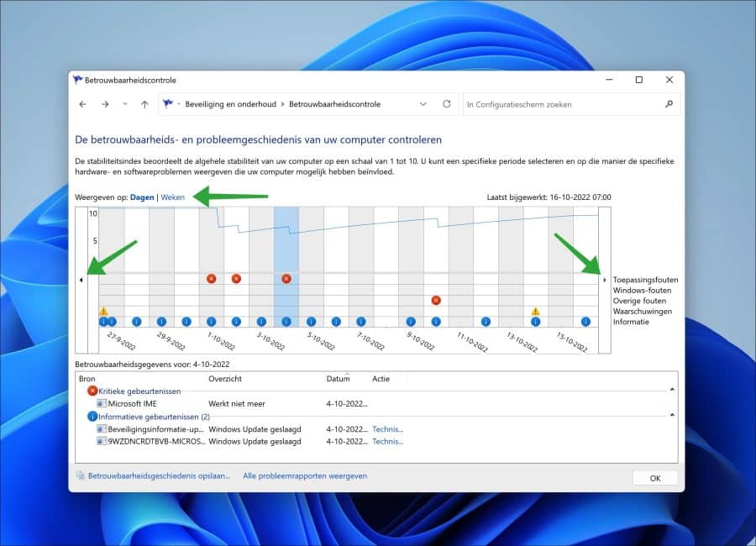Collapse the Kritieke gebeurtenissen group chevron
Image resolution: width=756 pixels, height=546 pixels.
[x=672, y=390]
